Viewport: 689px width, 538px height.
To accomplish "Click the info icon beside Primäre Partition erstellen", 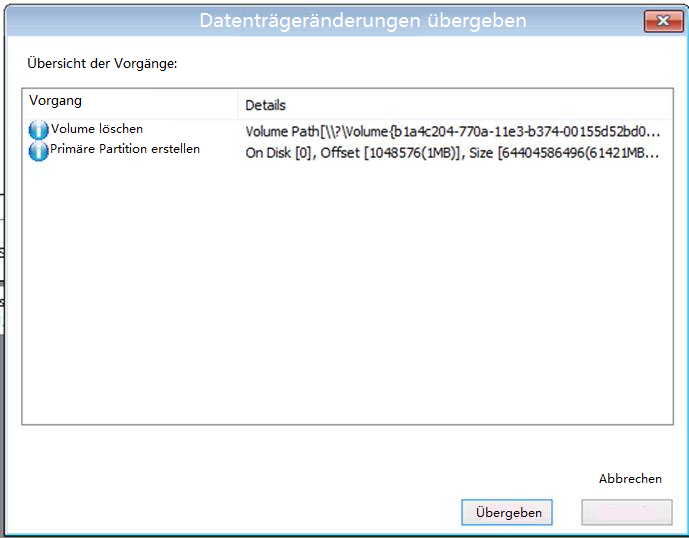I will [38, 151].
